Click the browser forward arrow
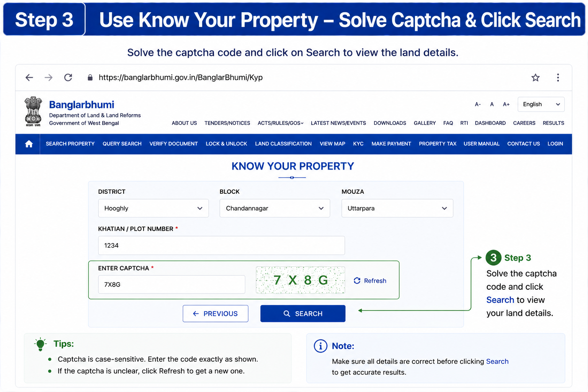 tap(48, 78)
